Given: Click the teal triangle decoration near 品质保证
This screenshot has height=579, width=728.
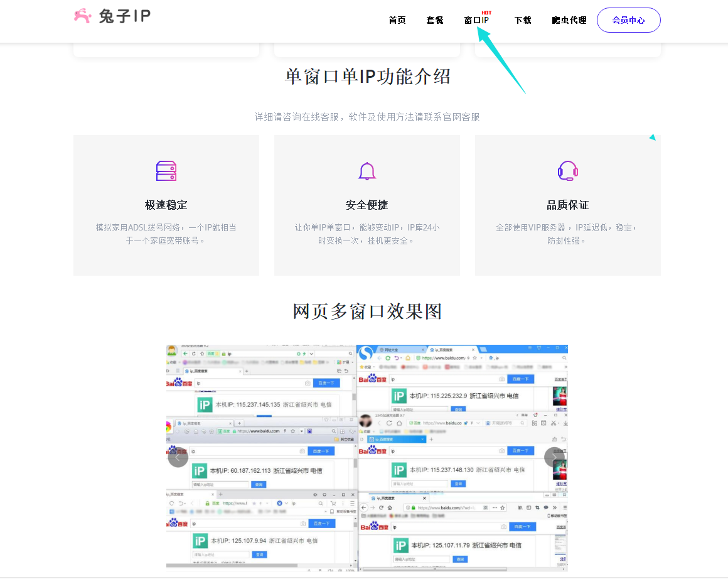Looking at the screenshot, I should (x=652, y=136).
